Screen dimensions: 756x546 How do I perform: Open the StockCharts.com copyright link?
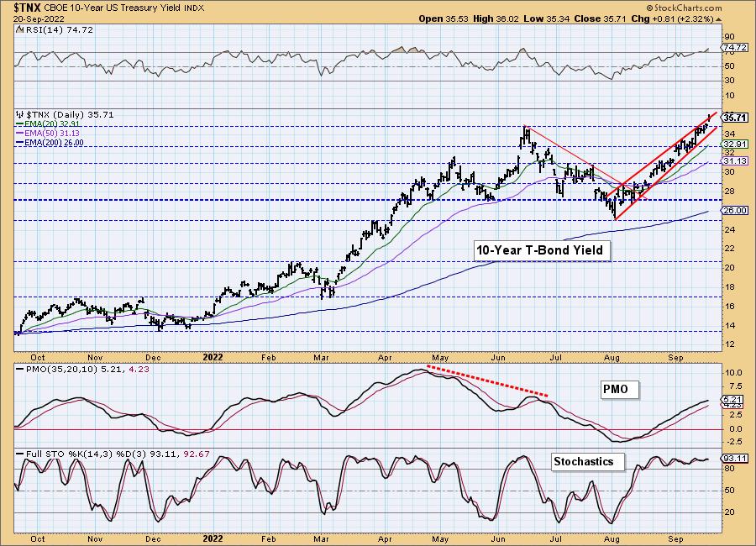tap(684, 8)
